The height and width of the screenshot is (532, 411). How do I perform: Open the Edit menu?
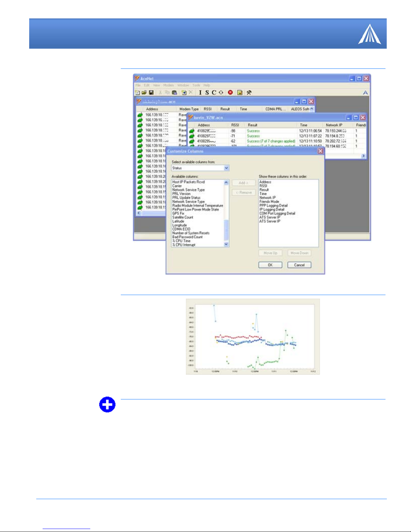[x=147, y=85]
